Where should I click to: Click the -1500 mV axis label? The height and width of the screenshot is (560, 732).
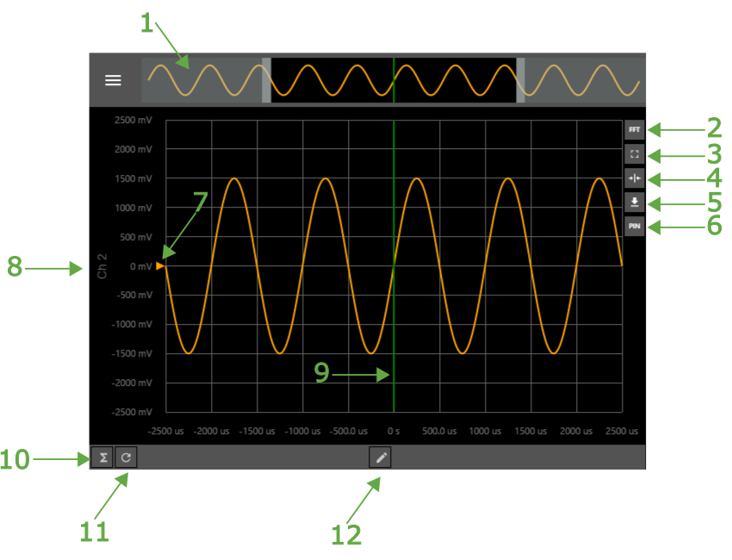point(132,353)
